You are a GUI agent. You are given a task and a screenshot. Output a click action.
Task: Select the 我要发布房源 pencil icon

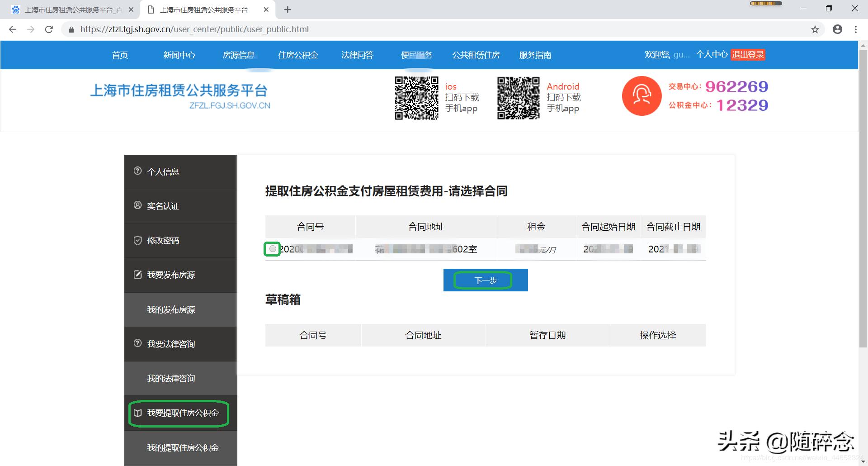(x=138, y=274)
